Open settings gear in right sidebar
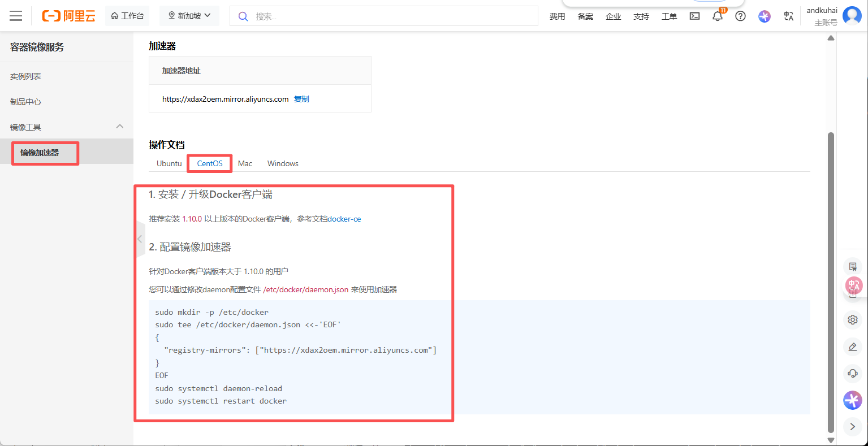Screen dimensions: 868x446 [852, 319]
